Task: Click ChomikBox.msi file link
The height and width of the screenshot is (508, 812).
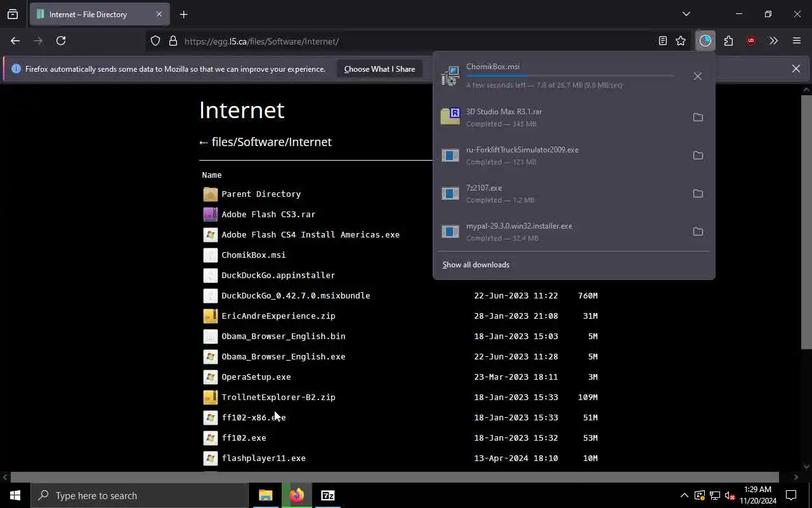Action: [x=253, y=255]
